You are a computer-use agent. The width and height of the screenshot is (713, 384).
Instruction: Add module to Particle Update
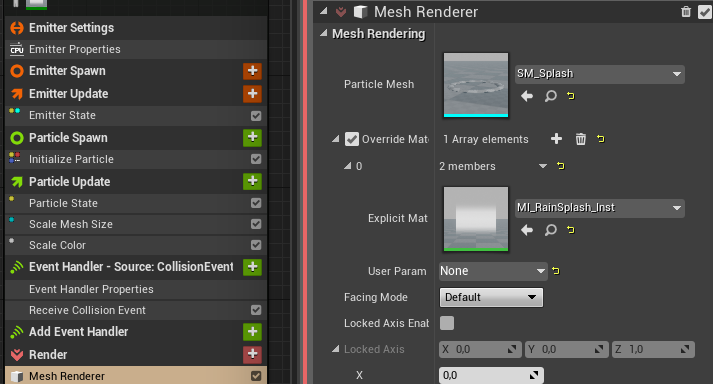252,181
